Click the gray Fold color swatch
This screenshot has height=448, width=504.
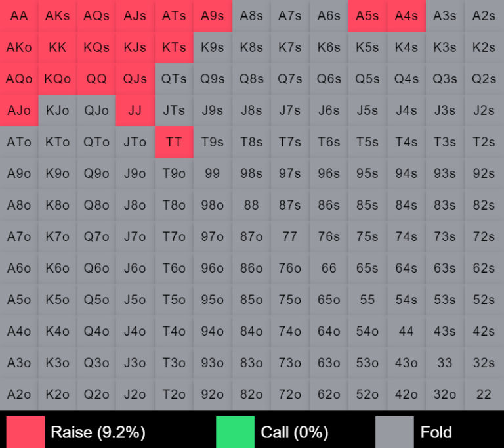click(x=394, y=432)
